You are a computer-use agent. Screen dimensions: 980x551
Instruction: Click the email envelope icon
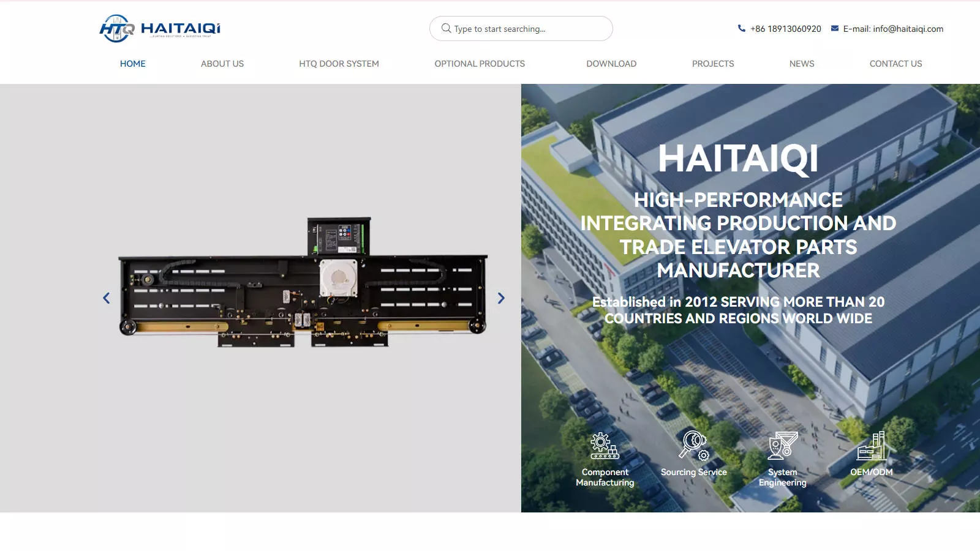[835, 28]
